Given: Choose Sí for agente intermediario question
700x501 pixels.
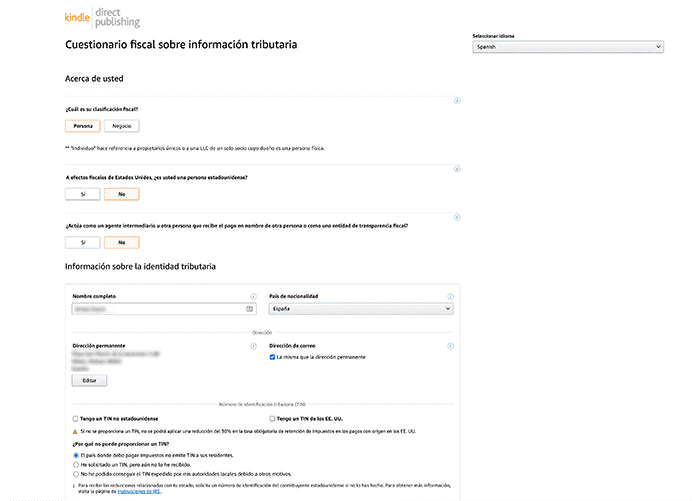Looking at the screenshot, I should 83,243.
